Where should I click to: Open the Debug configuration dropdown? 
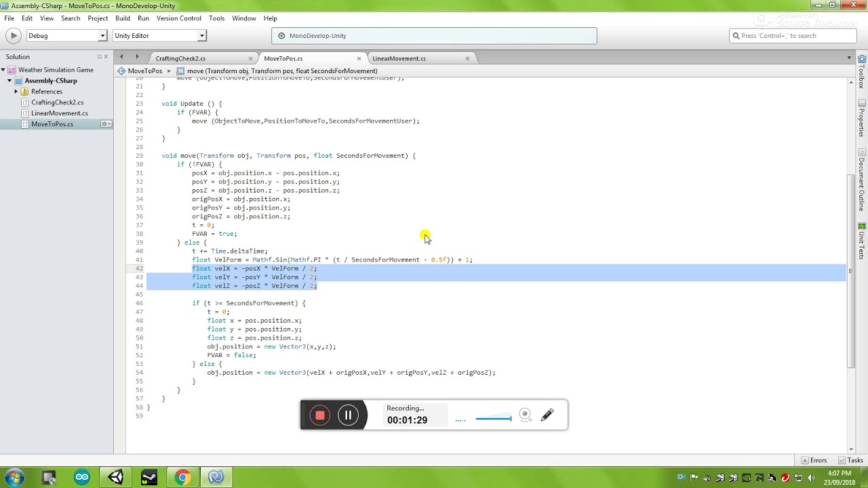pyautogui.click(x=66, y=35)
